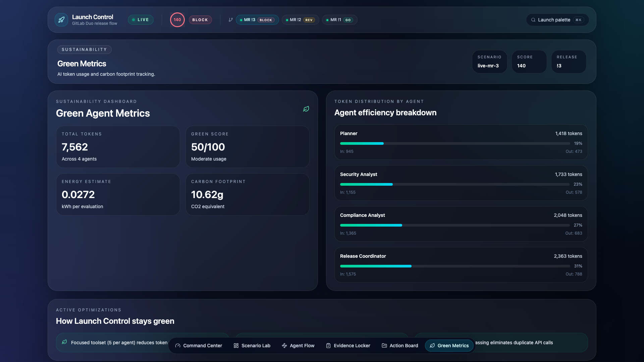This screenshot has height=362, width=644.
Task: Click the red BLOCK status badge
Action: tap(200, 20)
